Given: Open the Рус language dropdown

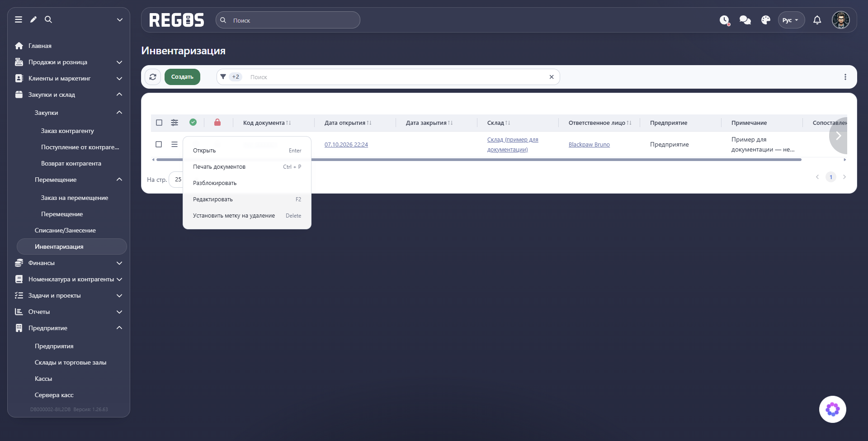Looking at the screenshot, I should point(791,20).
